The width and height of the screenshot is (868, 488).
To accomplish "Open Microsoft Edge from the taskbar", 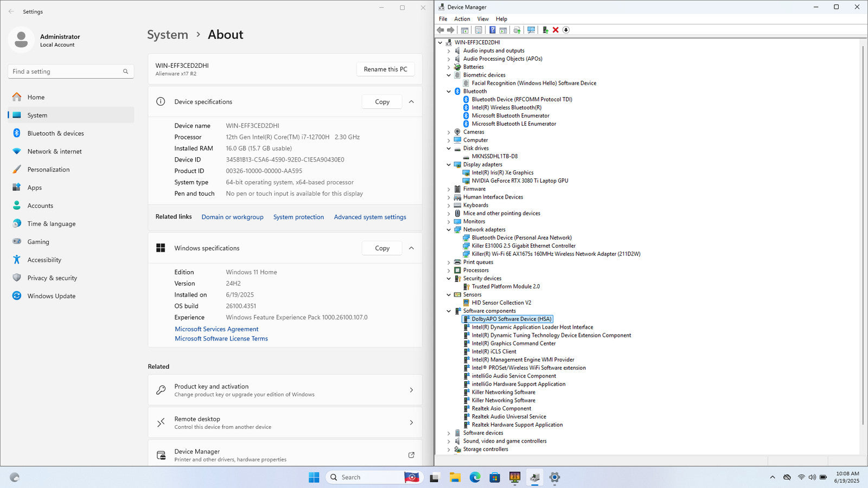I will 475,477.
